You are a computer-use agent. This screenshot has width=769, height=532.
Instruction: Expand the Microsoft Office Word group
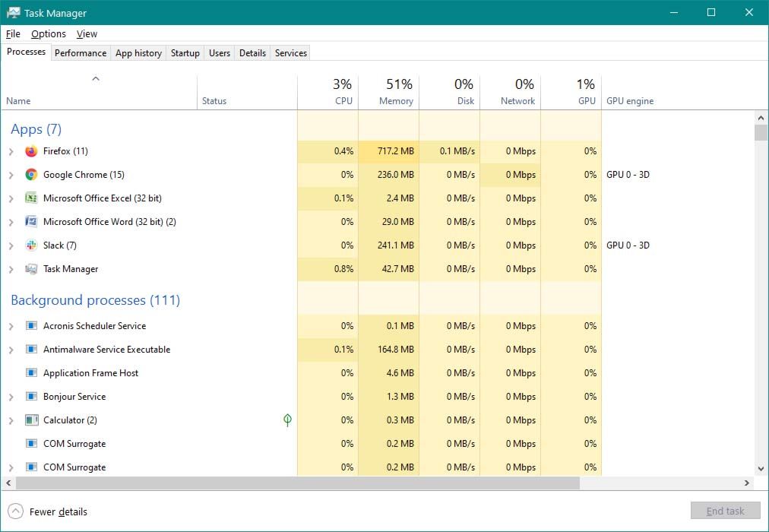coord(11,222)
